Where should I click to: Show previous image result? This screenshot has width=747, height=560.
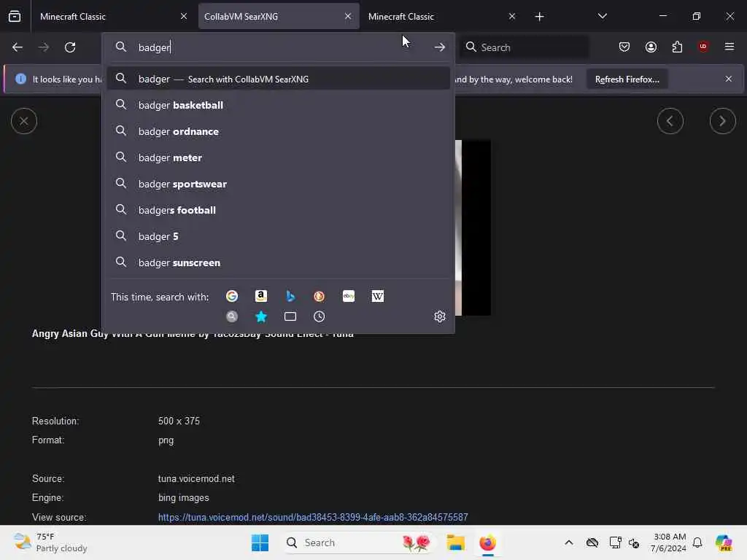pyautogui.click(x=670, y=121)
